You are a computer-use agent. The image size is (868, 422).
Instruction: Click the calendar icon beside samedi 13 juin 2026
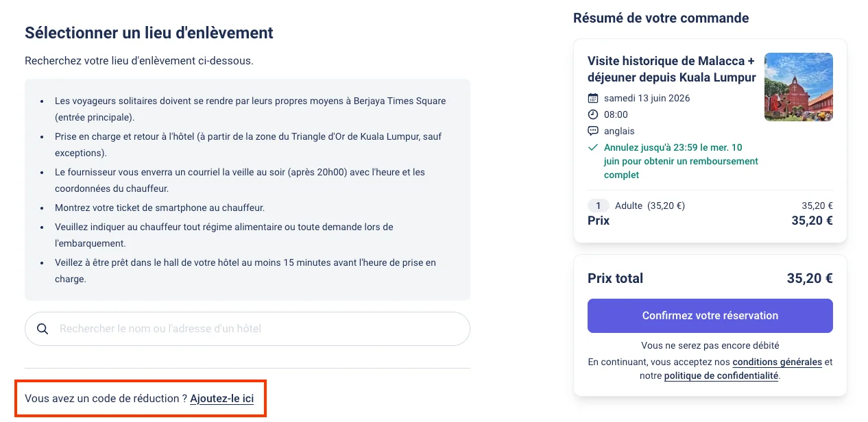pyautogui.click(x=593, y=98)
